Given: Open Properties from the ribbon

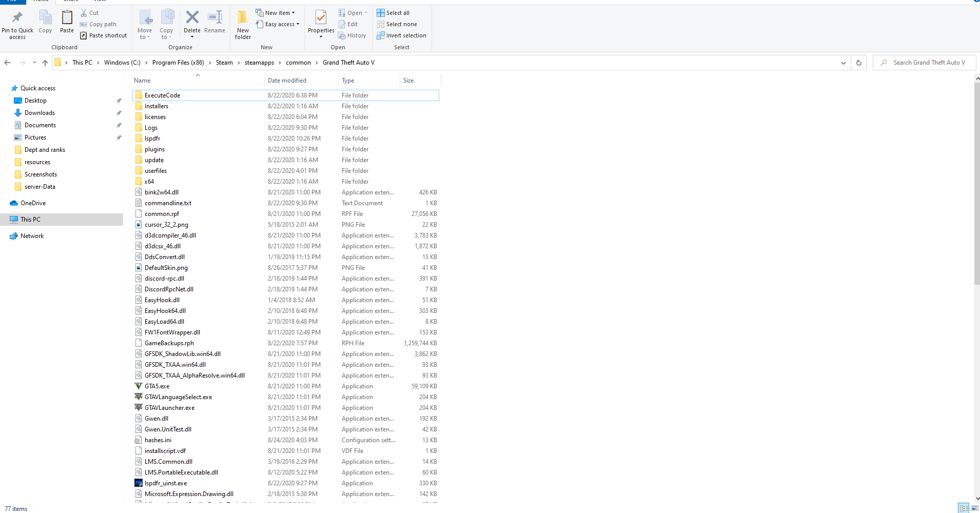Looking at the screenshot, I should click(321, 23).
